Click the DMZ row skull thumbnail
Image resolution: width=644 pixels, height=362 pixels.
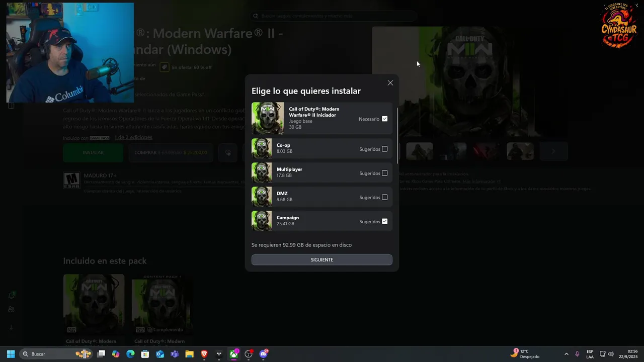[262, 197]
